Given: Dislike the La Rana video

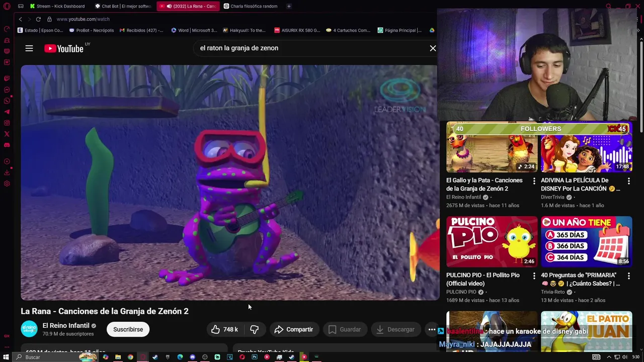Looking at the screenshot, I should coord(255,329).
